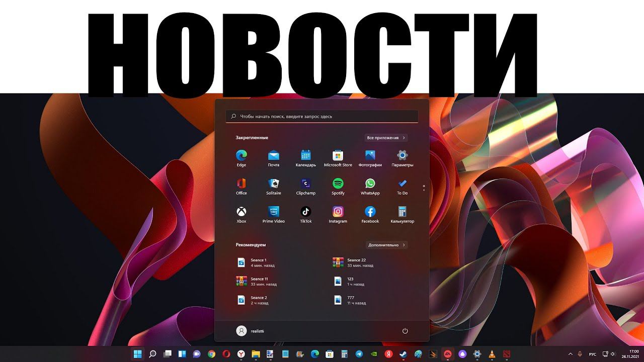
Task: Open Spotify from pinned apps
Action: (x=338, y=186)
